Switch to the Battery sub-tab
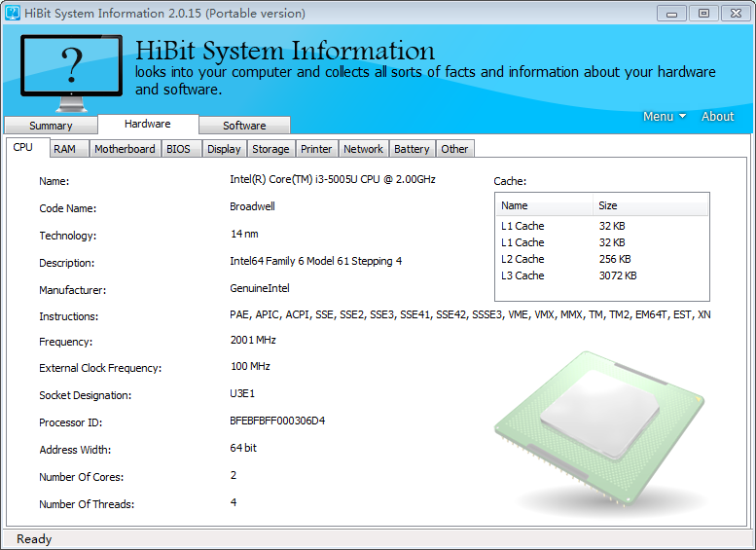The height and width of the screenshot is (550, 756). [x=412, y=149]
